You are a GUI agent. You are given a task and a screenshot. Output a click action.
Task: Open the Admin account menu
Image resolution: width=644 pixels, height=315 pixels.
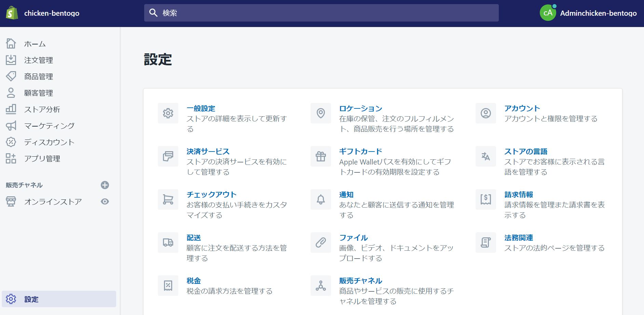click(x=588, y=13)
